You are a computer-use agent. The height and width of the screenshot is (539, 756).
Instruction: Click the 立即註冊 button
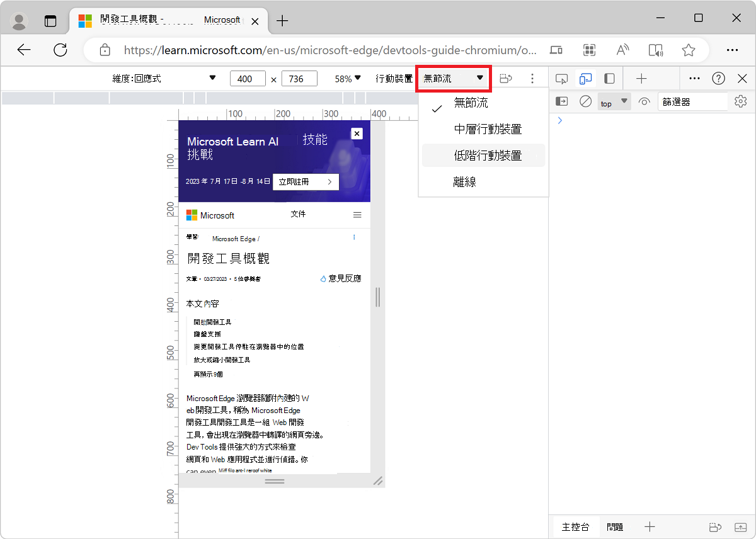(306, 181)
